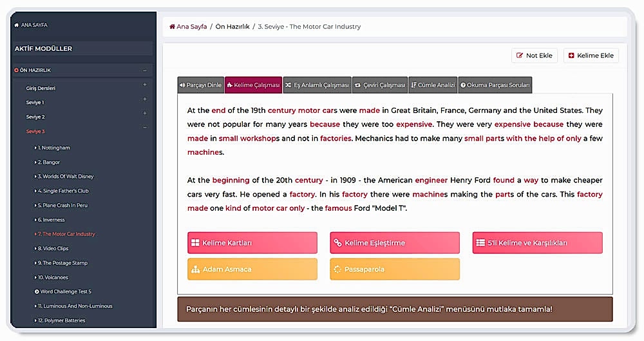Viewport: 644px width, 341px height.
Task: Expand the Giriş Dersleri section
Action: [x=144, y=85]
